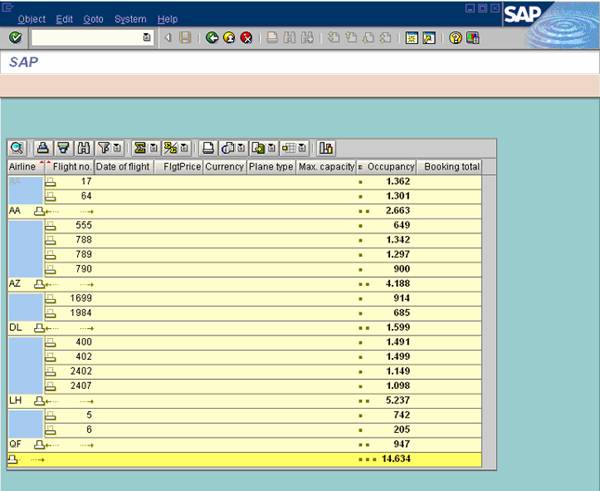The height and width of the screenshot is (491, 600).
Task: Click the green Enter checkmark icon
Action: [x=15, y=38]
